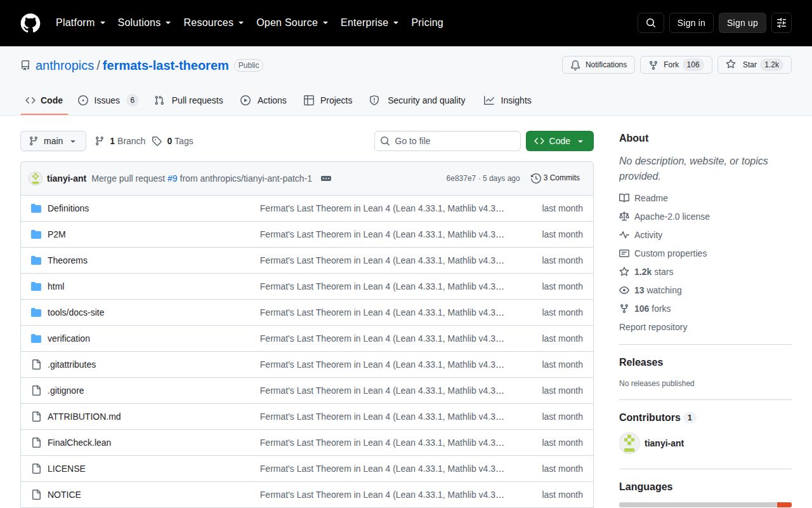812x508 pixels.
Task: Open the Insights tab
Action: pyautogui.click(x=507, y=100)
